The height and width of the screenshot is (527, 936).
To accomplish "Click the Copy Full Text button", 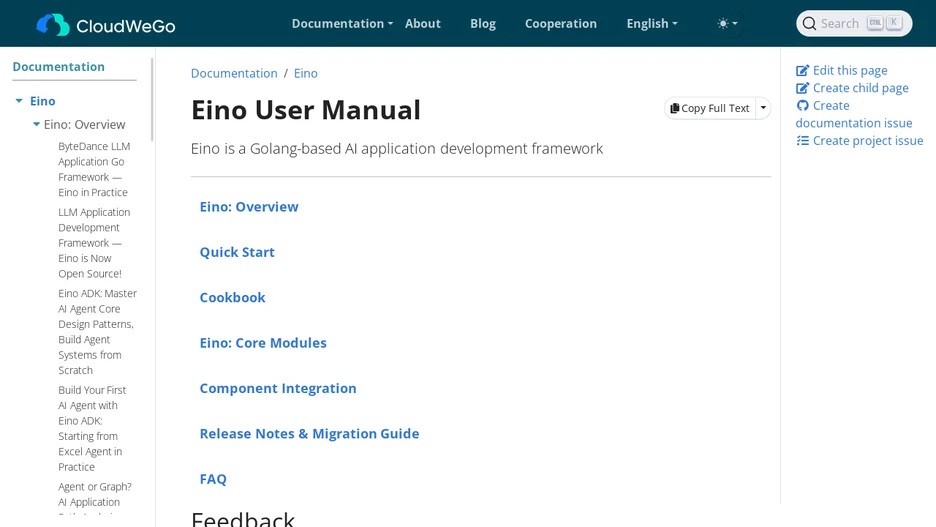I will 710,108.
